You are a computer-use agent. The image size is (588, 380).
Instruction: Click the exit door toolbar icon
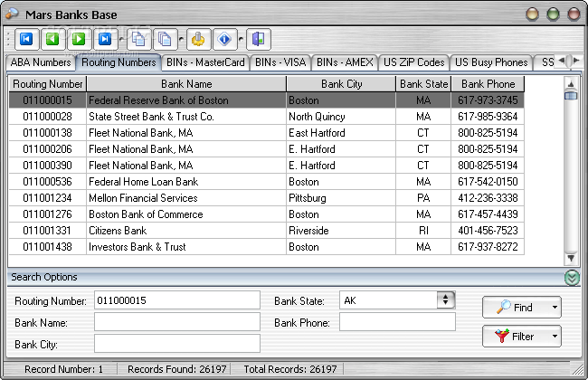(x=259, y=39)
